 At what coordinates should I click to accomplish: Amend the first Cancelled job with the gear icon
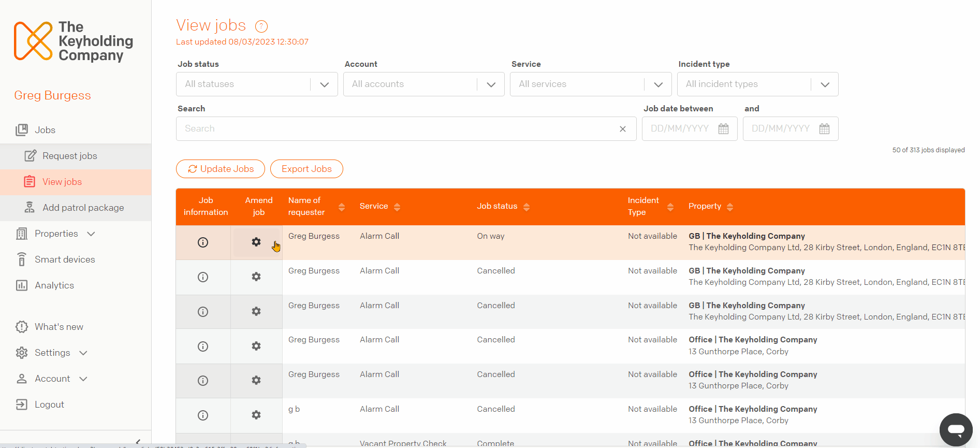(x=256, y=277)
